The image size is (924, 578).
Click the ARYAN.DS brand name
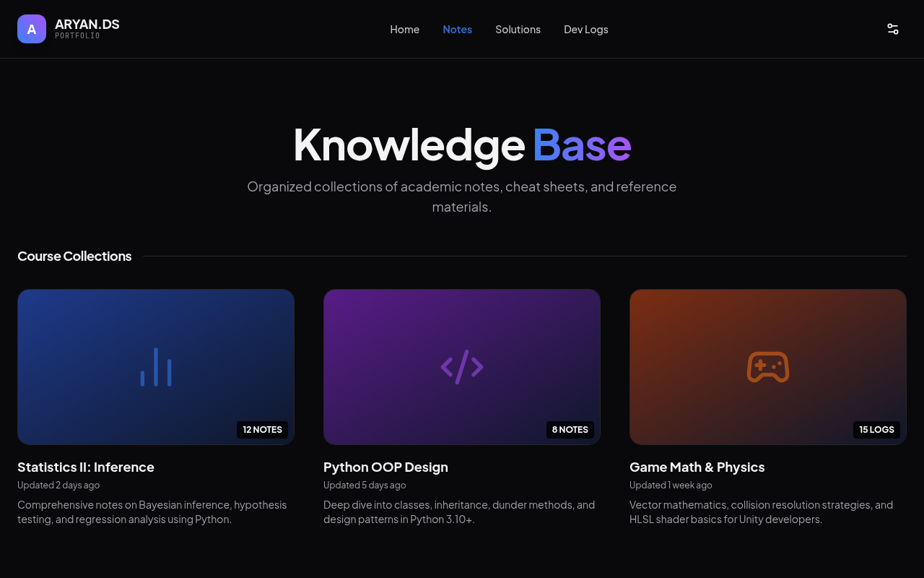[87, 25]
